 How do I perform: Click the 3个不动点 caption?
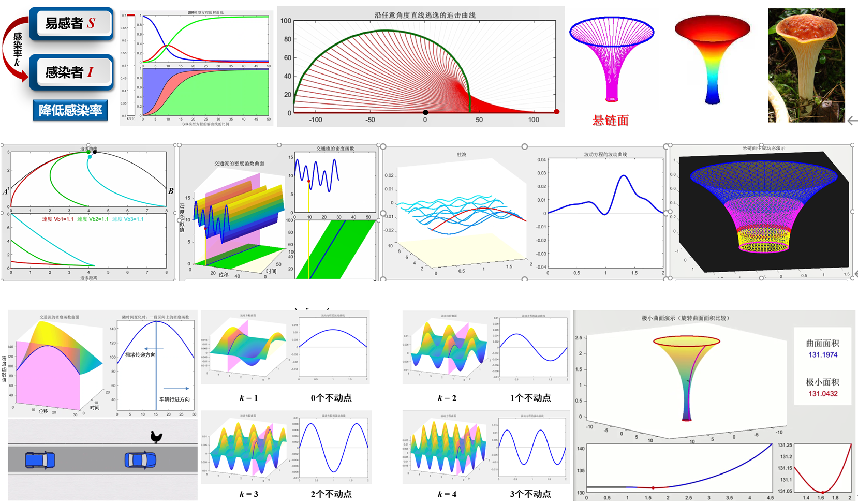[530, 494]
